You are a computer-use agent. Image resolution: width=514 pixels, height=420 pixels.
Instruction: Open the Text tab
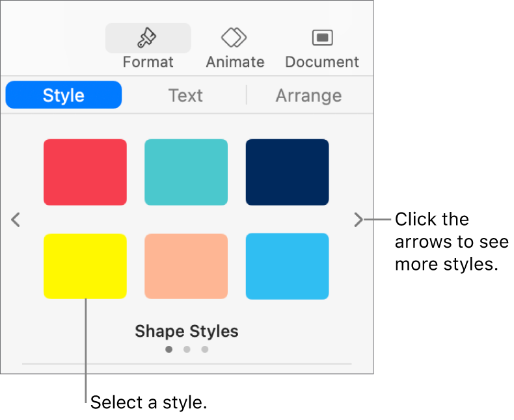[x=185, y=95]
